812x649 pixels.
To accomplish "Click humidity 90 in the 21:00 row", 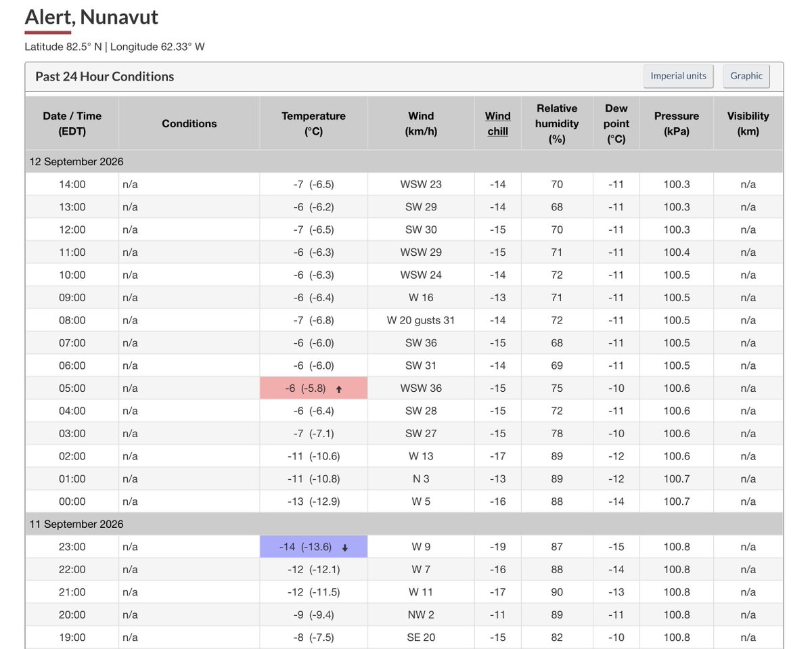I will (x=557, y=592).
